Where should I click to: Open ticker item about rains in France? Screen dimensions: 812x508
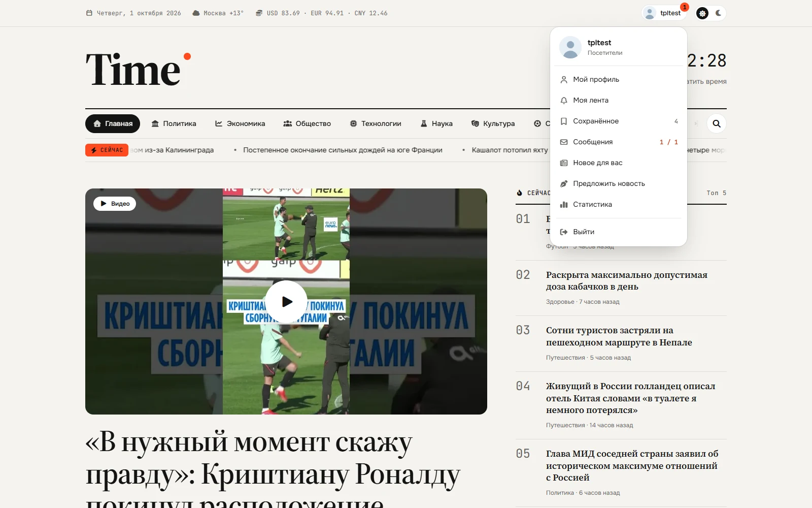[x=343, y=150]
